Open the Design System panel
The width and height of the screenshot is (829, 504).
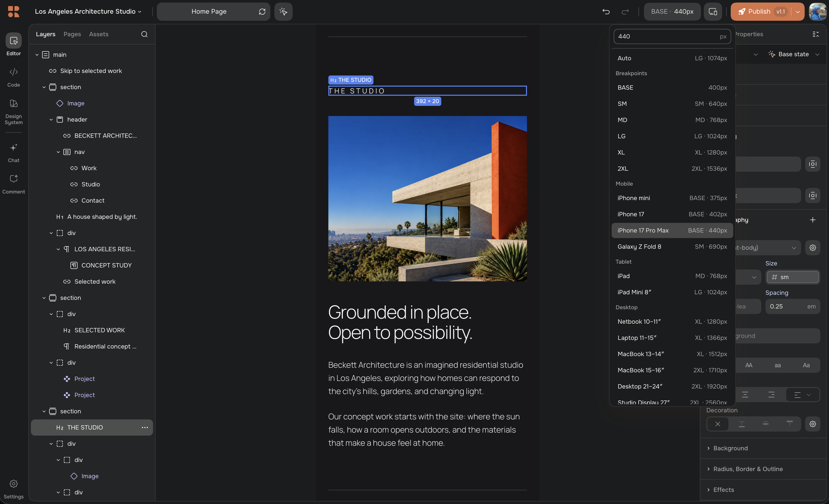point(13,112)
